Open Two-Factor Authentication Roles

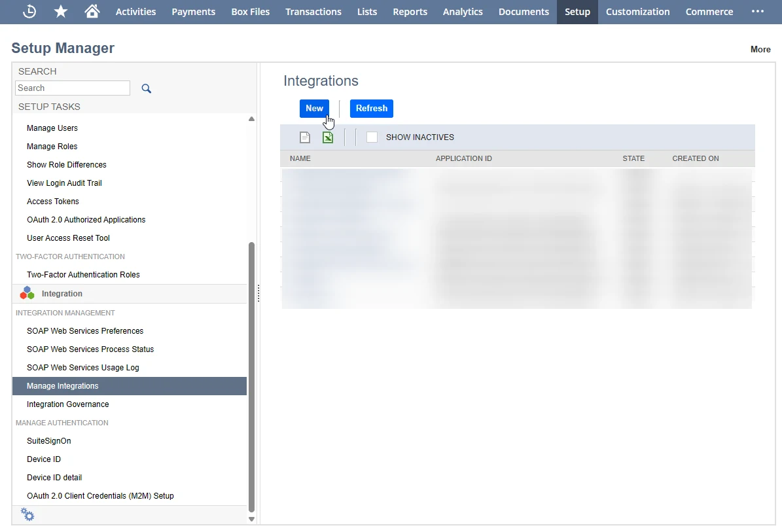click(83, 275)
